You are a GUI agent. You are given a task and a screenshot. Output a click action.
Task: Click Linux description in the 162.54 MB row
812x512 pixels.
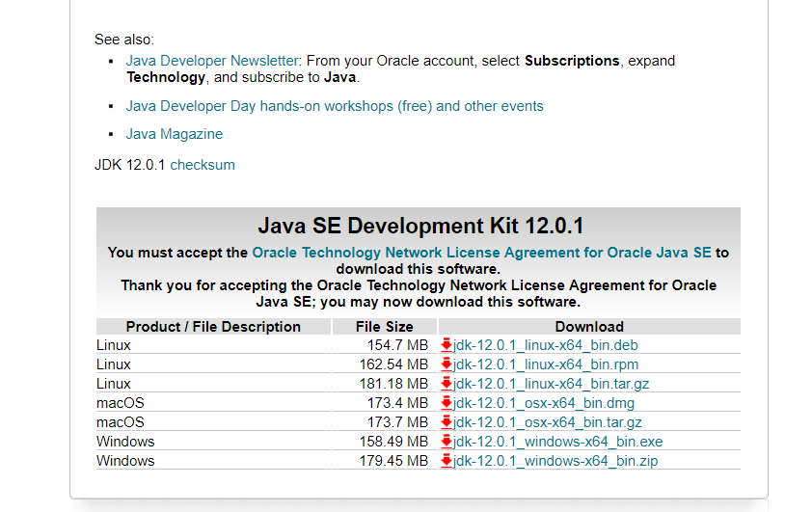114,364
